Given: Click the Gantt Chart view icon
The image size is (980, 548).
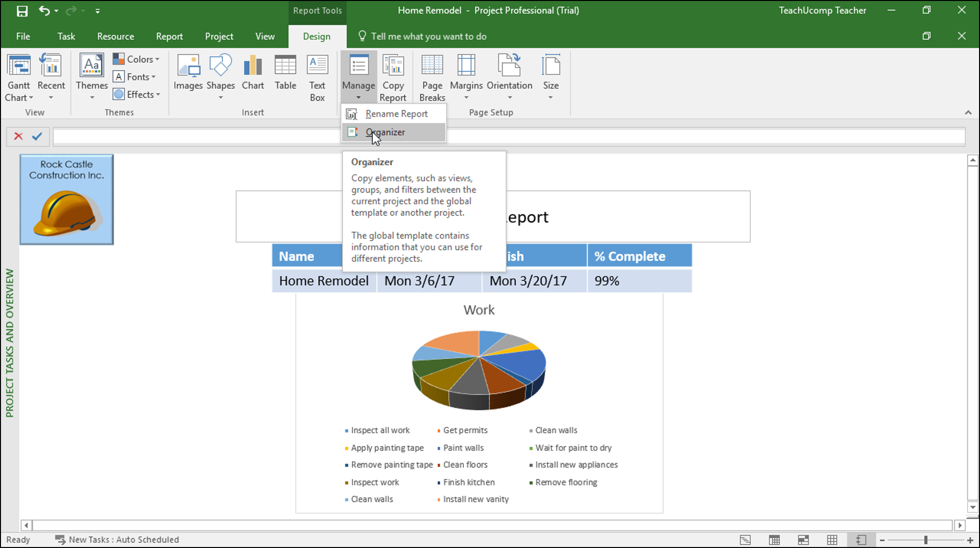Looking at the screenshot, I should [19, 66].
